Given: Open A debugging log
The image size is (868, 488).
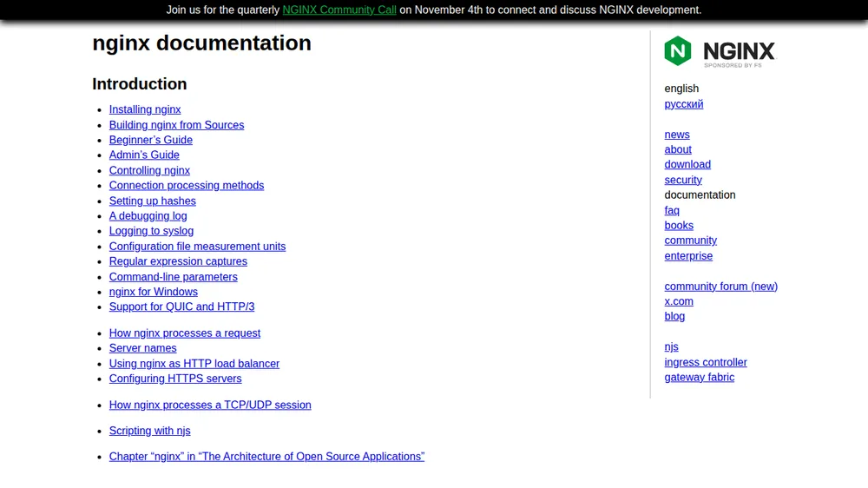Looking at the screenshot, I should pyautogui.click(x=148, y=216).
